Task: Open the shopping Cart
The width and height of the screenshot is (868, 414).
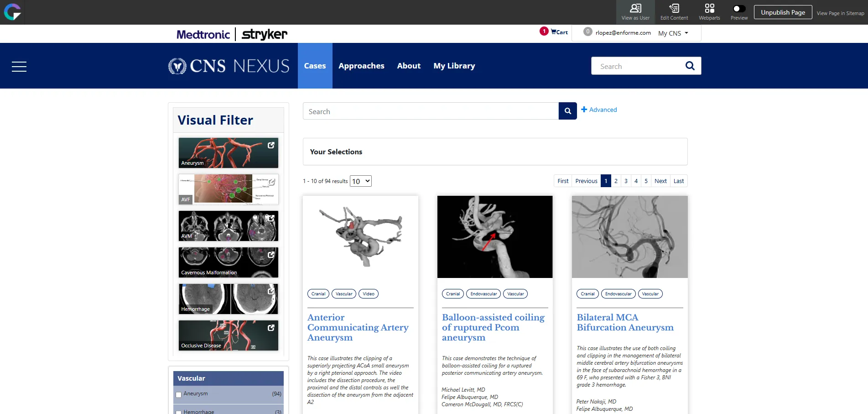Action: (559, 32)
